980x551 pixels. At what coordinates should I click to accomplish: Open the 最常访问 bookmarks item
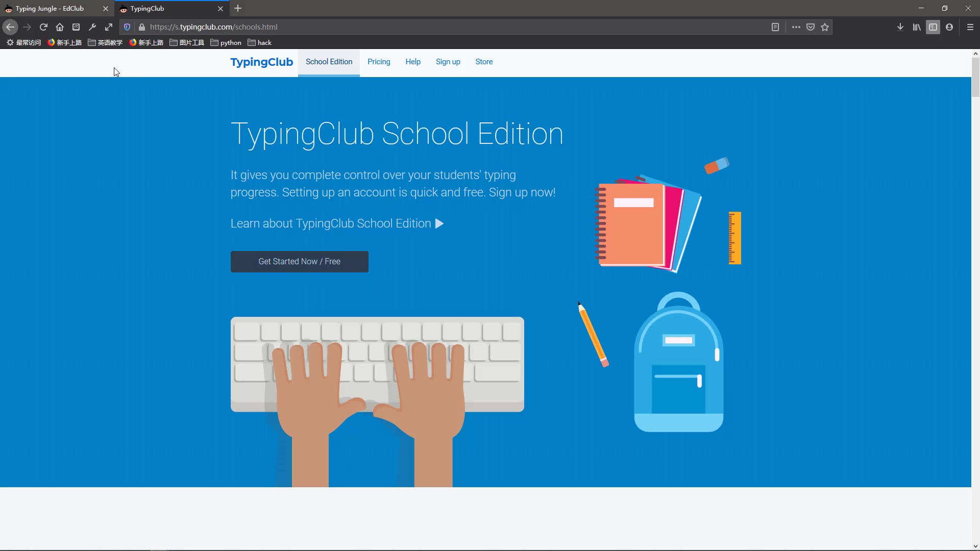[x=23, y=43]
